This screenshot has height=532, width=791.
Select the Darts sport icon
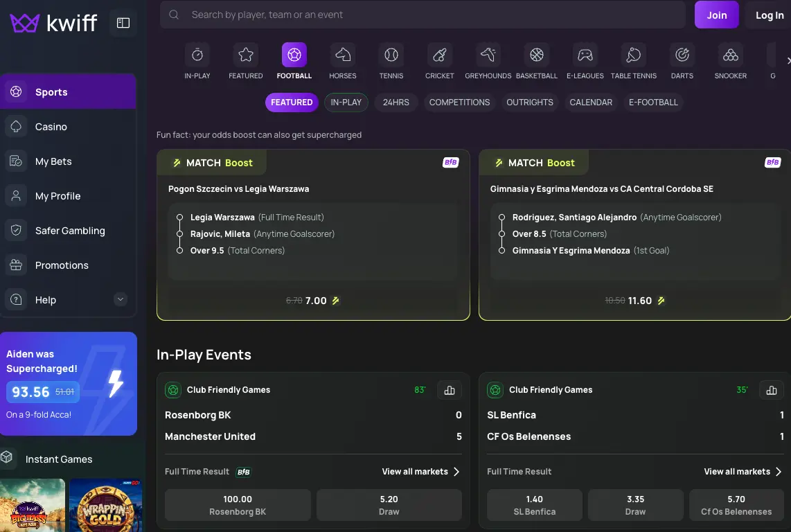682,55
